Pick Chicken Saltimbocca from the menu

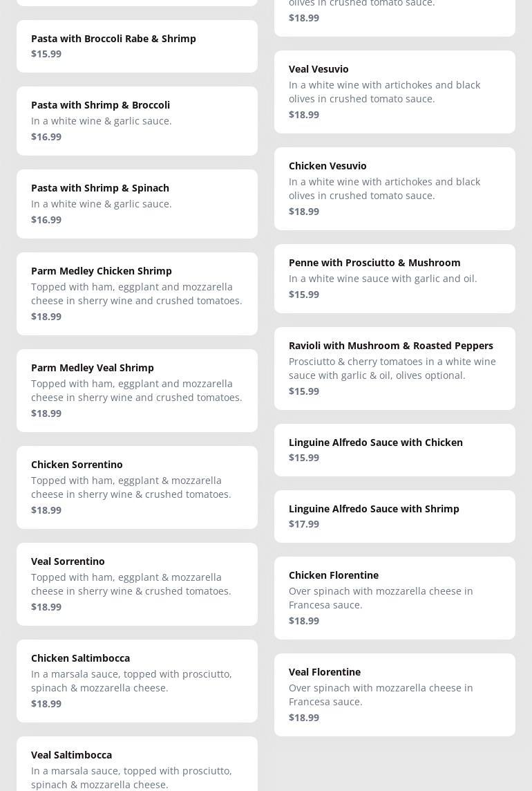pyautogui.click(x=137, y=680)
